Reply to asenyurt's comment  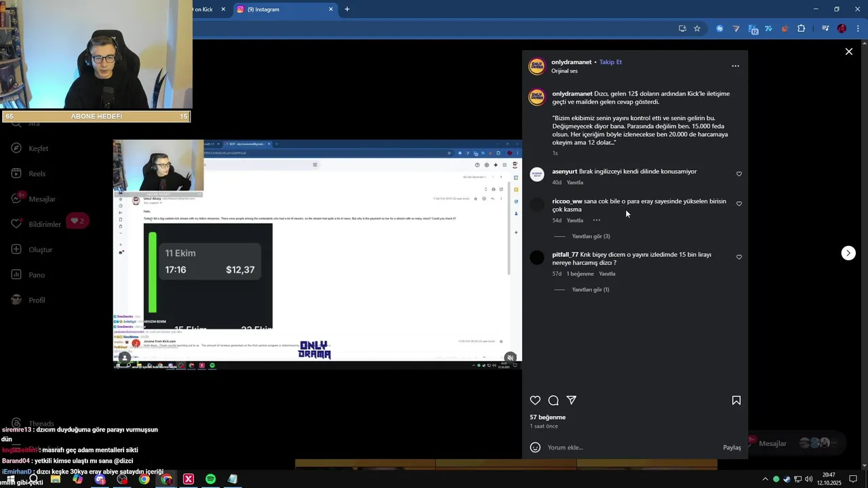574,182
